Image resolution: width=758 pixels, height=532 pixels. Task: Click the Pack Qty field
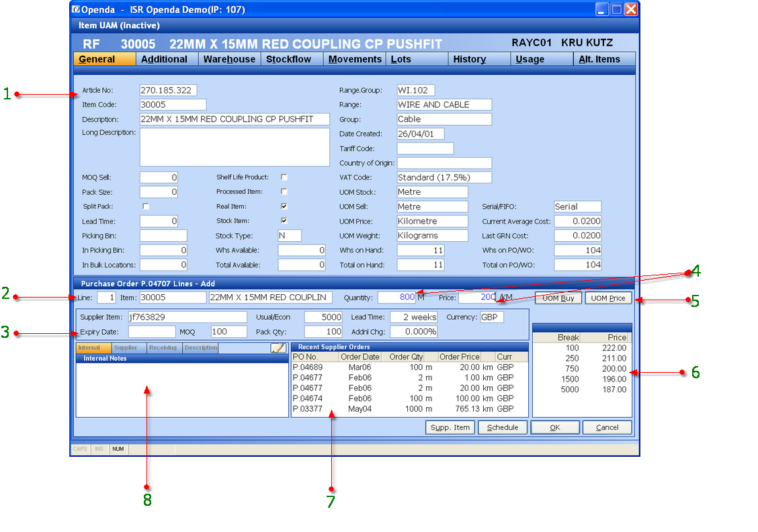pyautogui.click(x=323, y=332)
